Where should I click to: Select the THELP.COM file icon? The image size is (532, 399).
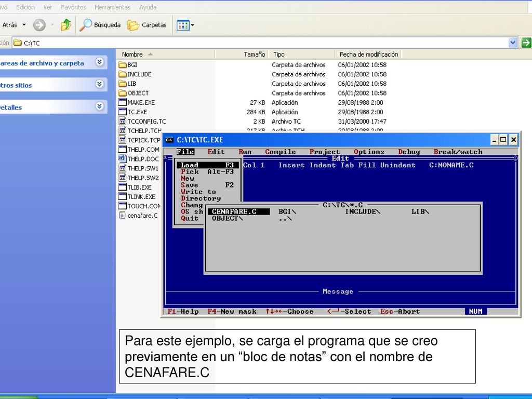[x=123, y=150]
